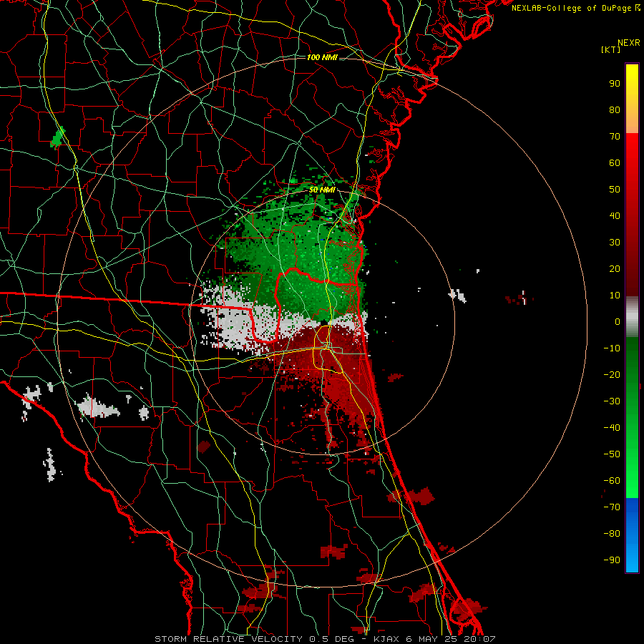Click the 70 value on the velocity scale

pyautogui.click(x=615, y=137)
